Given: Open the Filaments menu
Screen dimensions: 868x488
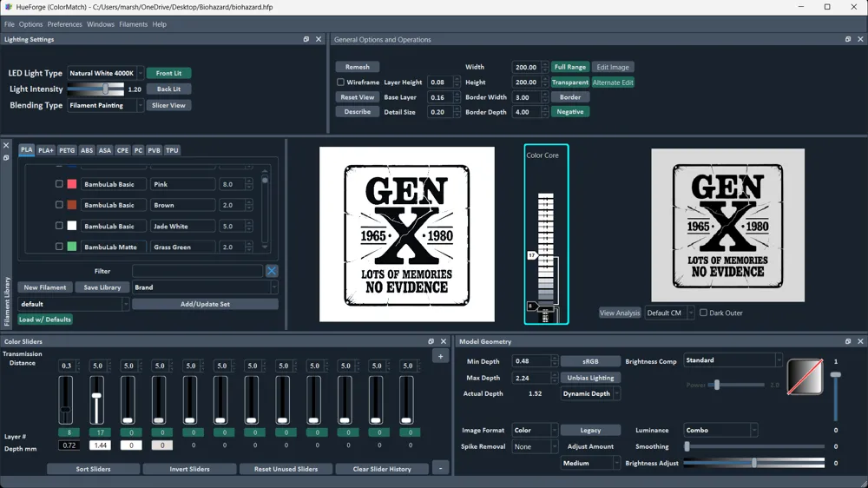Looking at the screenshot, I should click(133, 24).
